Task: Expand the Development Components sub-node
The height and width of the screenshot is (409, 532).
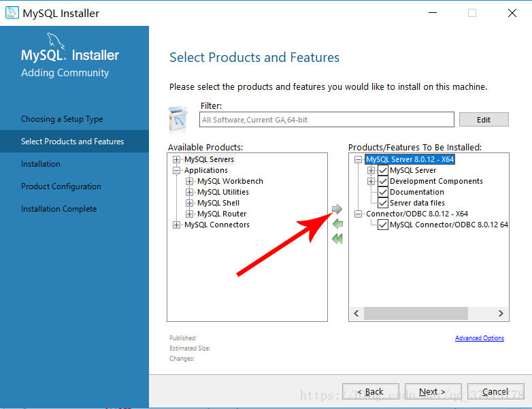Action: (x=371, y=181)
